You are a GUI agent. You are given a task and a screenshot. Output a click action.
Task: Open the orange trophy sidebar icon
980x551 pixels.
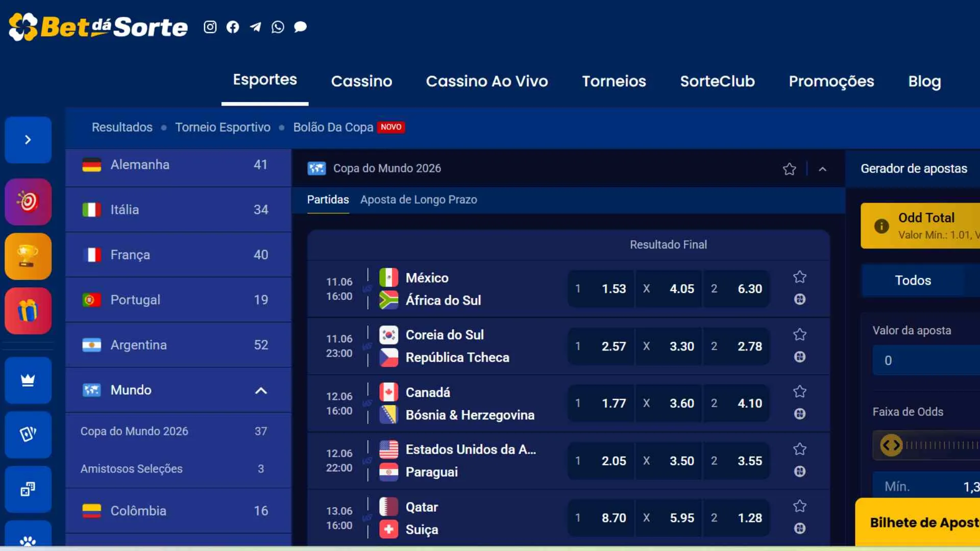point(28,256)
